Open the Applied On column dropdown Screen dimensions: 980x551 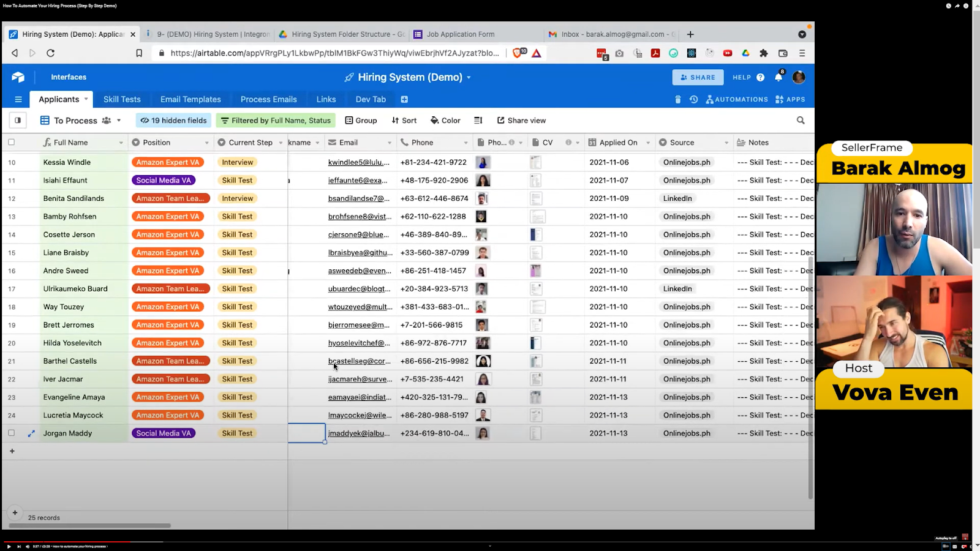coord(648,143)
